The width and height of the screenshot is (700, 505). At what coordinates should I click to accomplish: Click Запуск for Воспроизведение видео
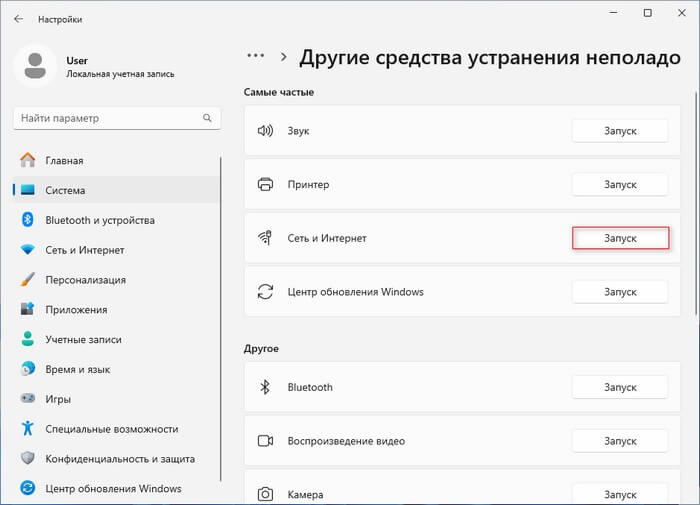tap(620, 441)
